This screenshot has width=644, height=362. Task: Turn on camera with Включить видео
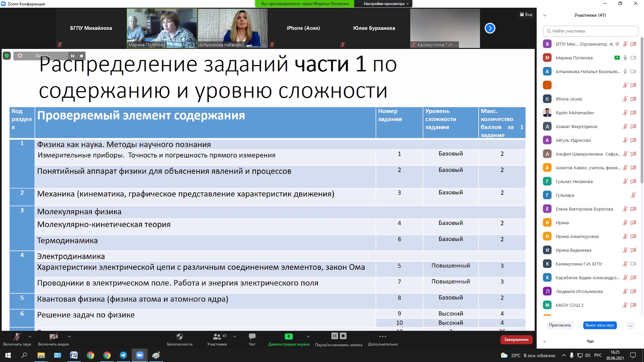coord(53,337)
